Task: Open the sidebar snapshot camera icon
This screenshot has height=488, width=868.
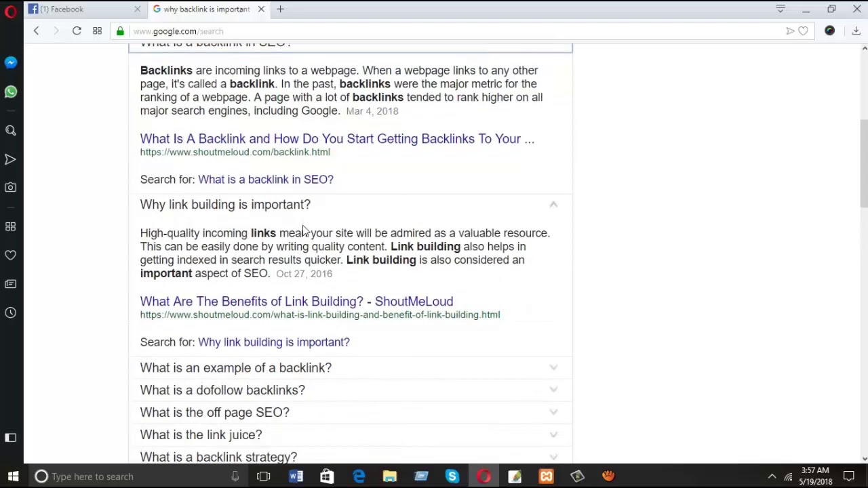Action: pos(10,187)
